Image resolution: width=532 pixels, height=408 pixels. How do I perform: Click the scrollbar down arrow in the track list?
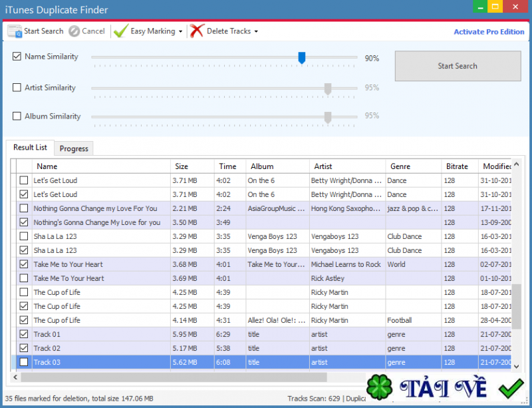point(517,365)
